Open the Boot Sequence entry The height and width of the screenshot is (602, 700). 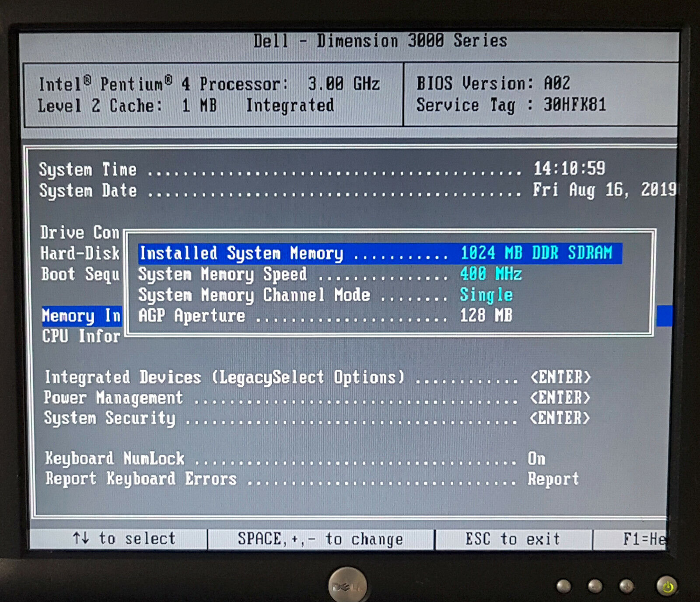point(80,274)
